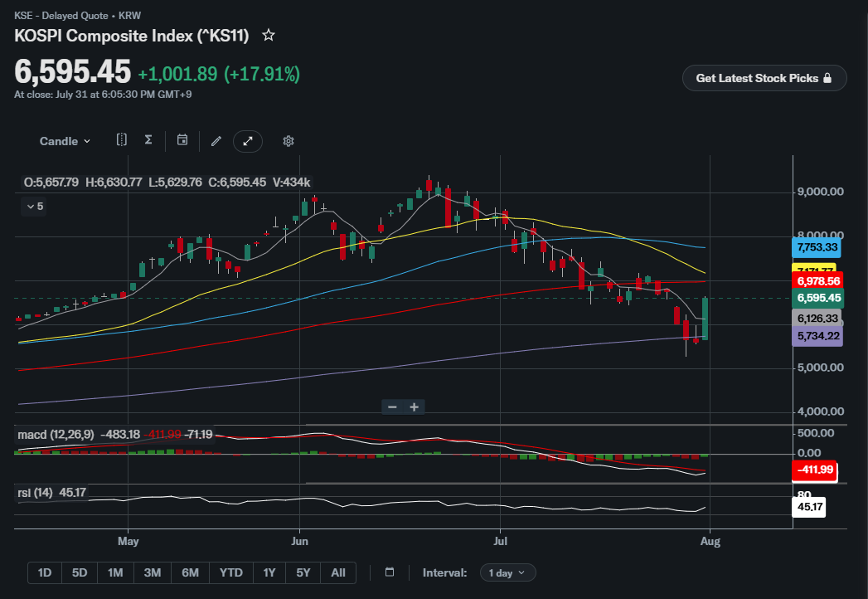Open chart settings gear icon

[x=288, y=141]
